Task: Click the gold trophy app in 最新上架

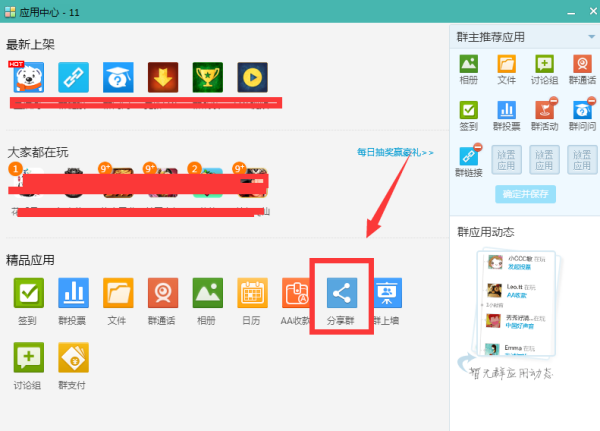Action: [207, 76]
